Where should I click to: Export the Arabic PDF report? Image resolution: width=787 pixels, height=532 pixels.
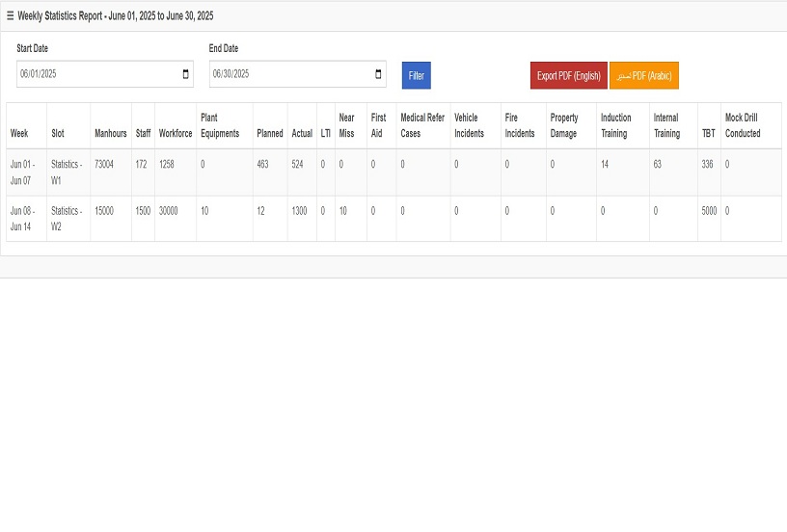tap(643, 75)
